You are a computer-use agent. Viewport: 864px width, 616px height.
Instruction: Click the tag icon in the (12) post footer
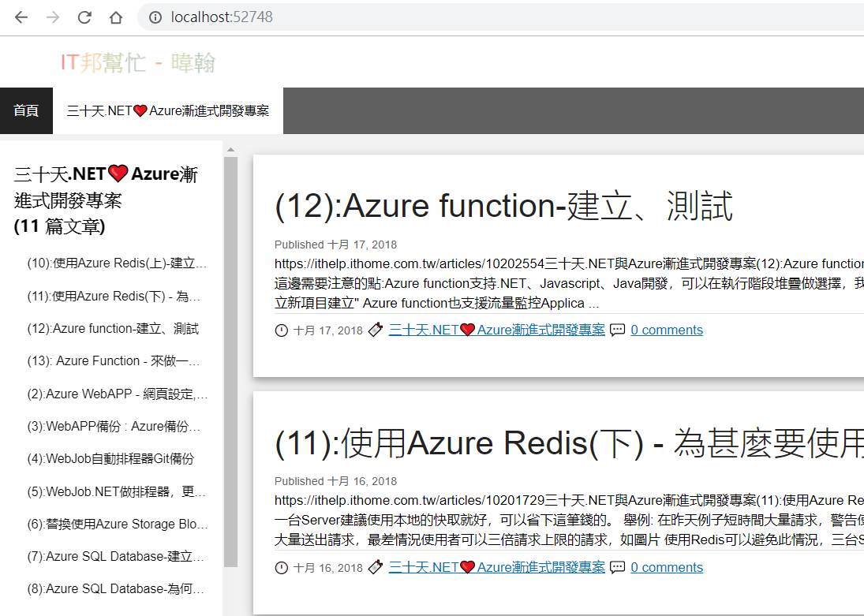(376, 330)
